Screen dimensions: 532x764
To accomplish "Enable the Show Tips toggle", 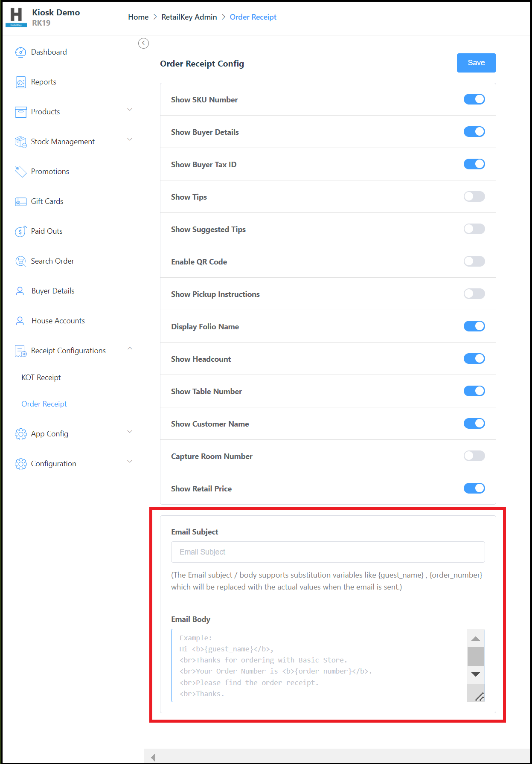I will coord(474,197).
